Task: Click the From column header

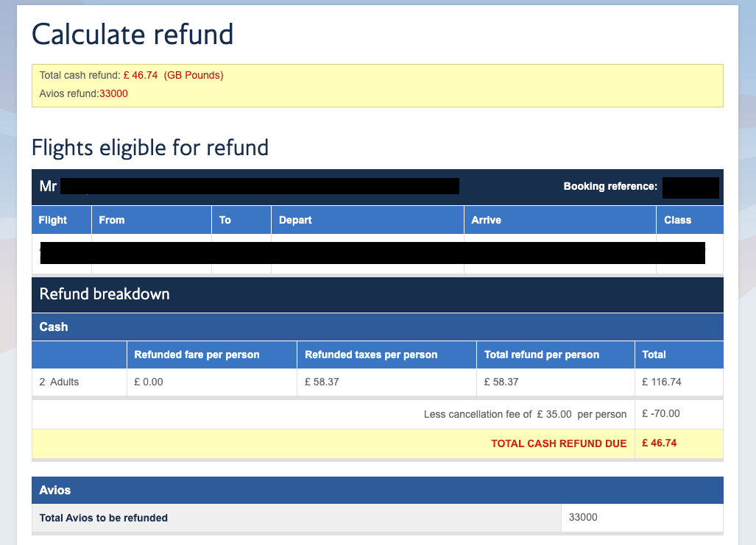Action: [x=111, y=219]
